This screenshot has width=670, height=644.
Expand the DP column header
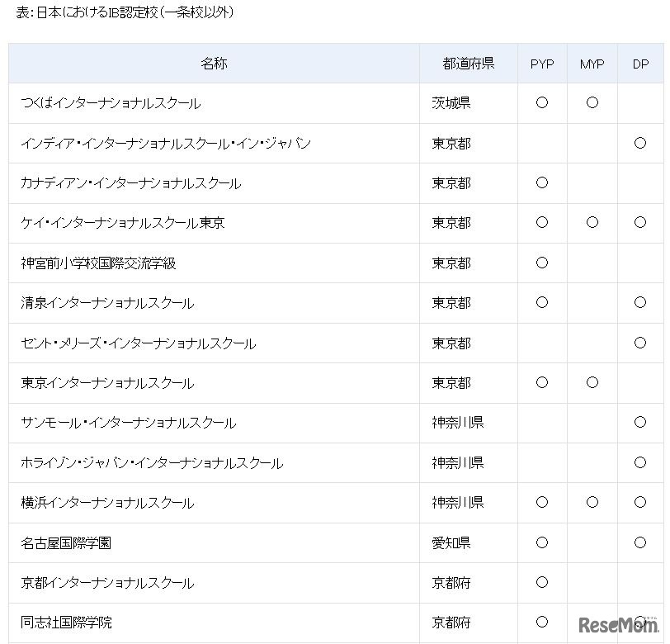point(640,63)
